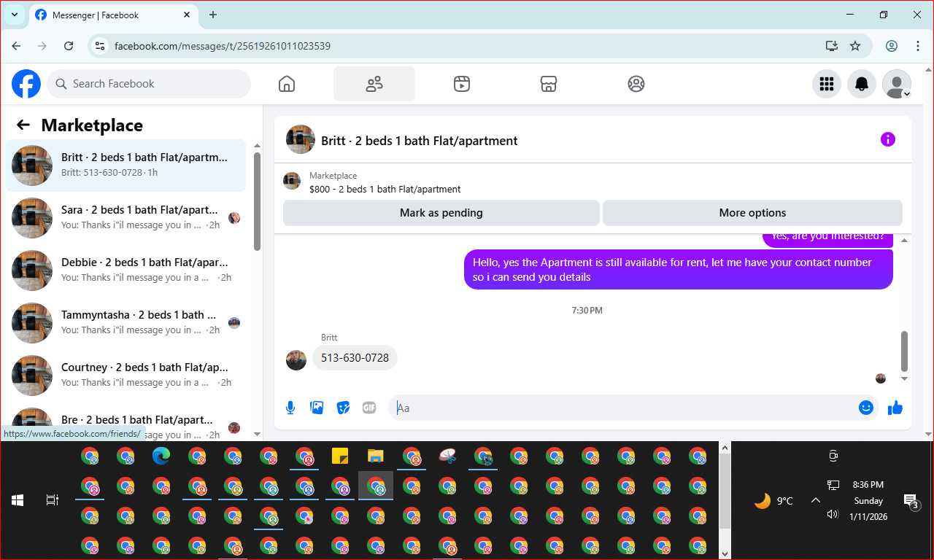Click the install app icon in address bar
The width and height of the screenshot is (934, 560).
pyautogui.click(x=831, y=46)
